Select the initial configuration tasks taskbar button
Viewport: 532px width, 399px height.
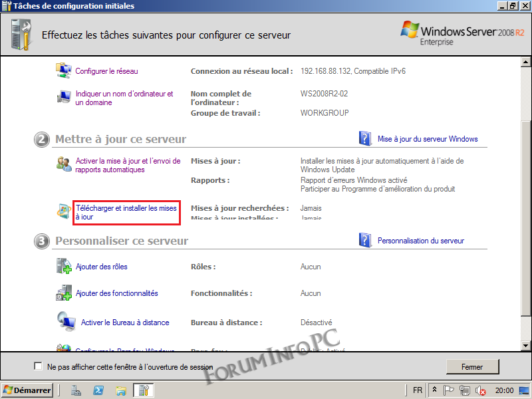tap(144, 390)
